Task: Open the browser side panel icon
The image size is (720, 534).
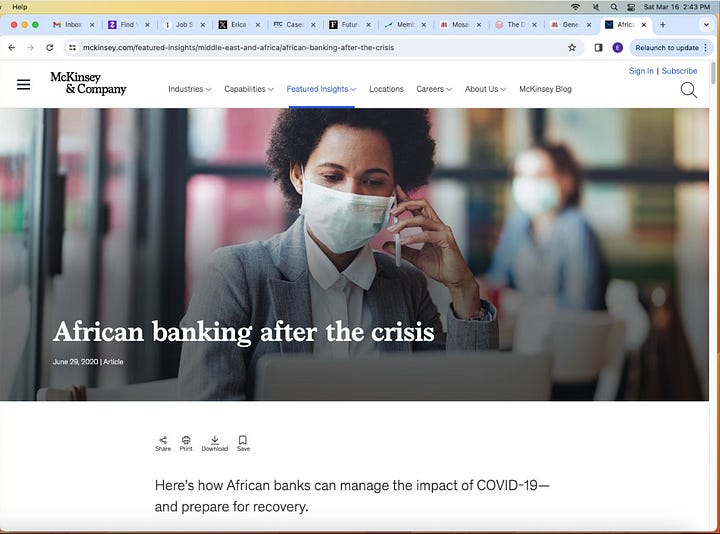Action: point(598,48)
